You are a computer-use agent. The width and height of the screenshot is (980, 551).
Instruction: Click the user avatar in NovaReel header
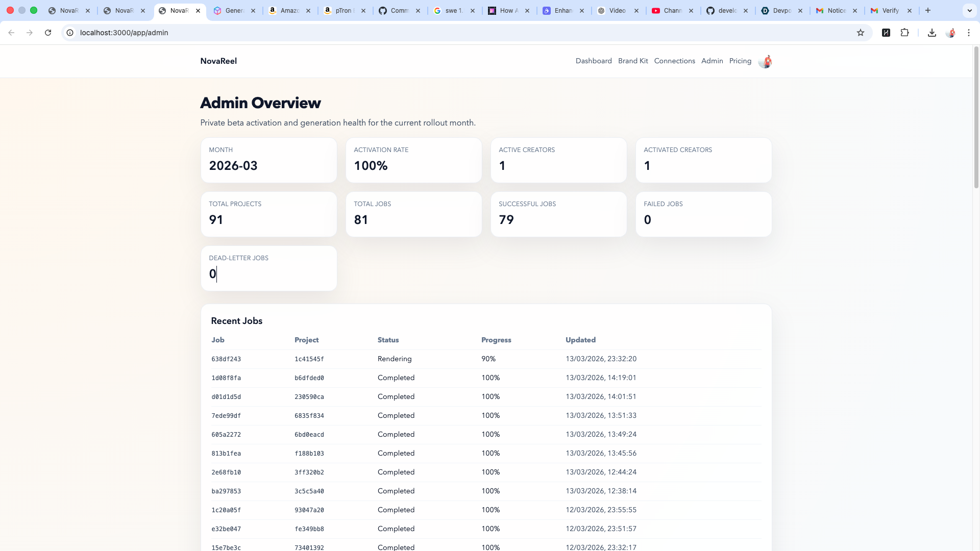click(x=765, y=61)
